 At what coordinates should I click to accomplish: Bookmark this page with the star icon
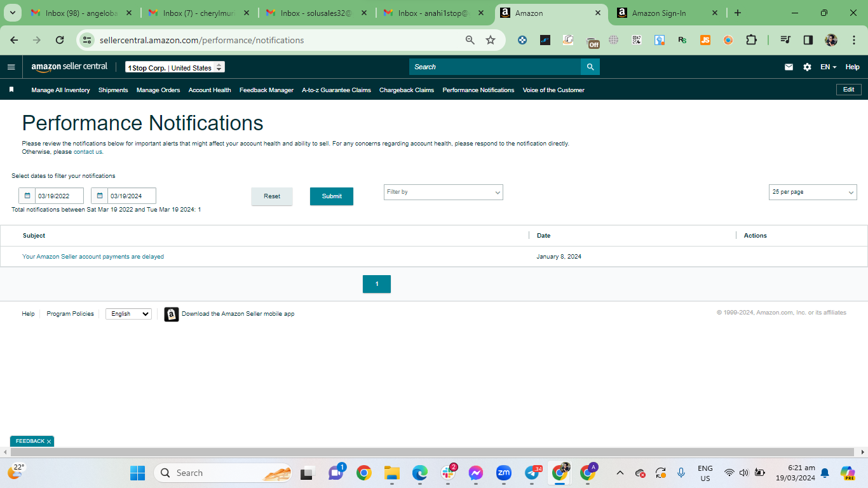click(491, 40)
